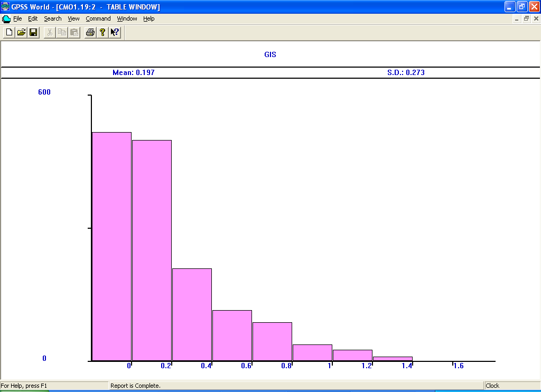Click the S.D.: 0.273 value
The image size is (541, 392).
pyautogui.click(x=406, y=72)
